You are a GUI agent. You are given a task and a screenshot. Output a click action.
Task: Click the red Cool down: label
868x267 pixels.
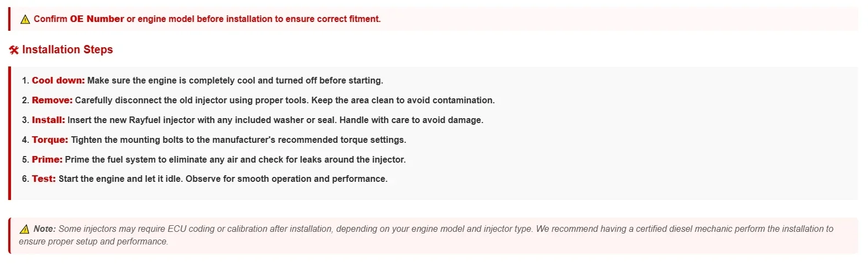click(58, 80)
